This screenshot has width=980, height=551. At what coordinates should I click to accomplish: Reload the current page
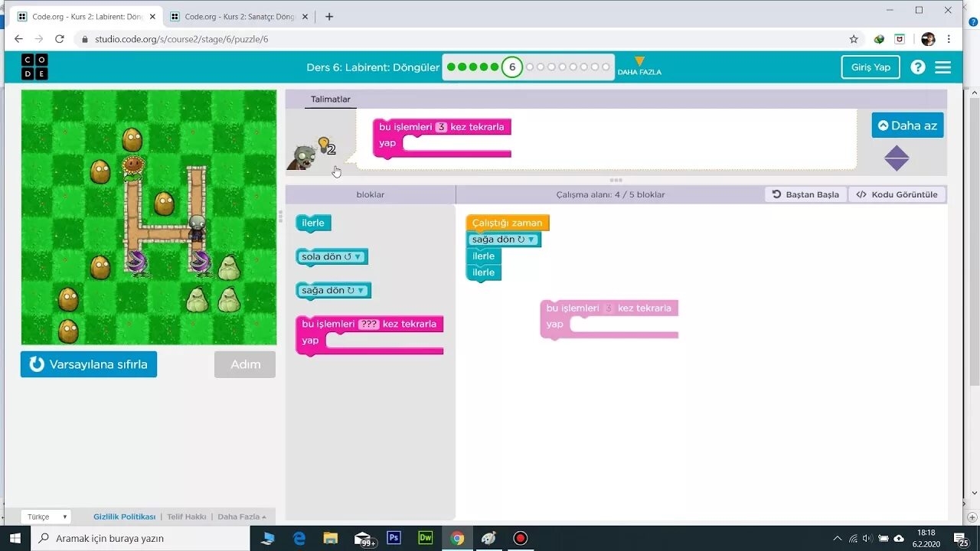point(60,39)
